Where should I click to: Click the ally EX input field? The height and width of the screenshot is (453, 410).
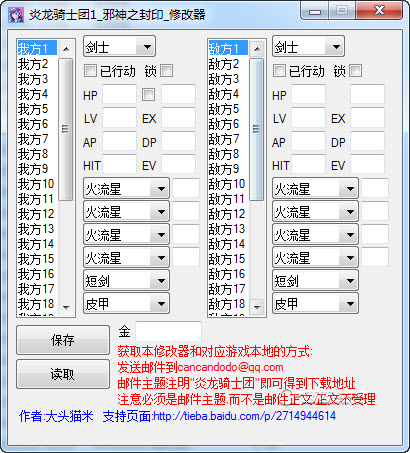[178, 118]
